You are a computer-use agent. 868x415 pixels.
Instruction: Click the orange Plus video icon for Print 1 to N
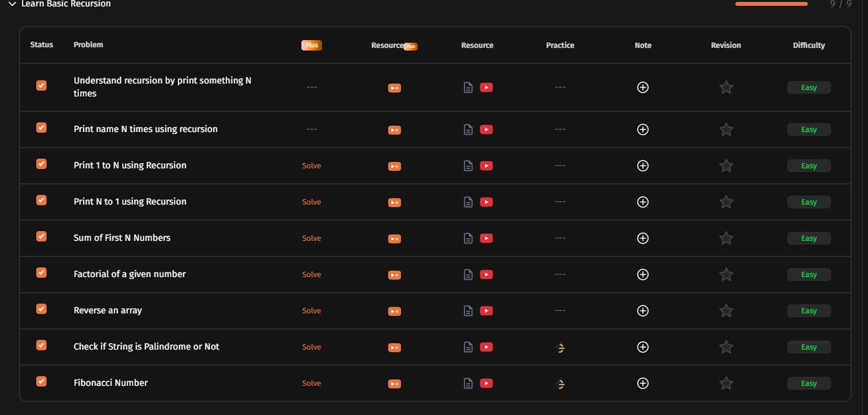pos(395,166)
